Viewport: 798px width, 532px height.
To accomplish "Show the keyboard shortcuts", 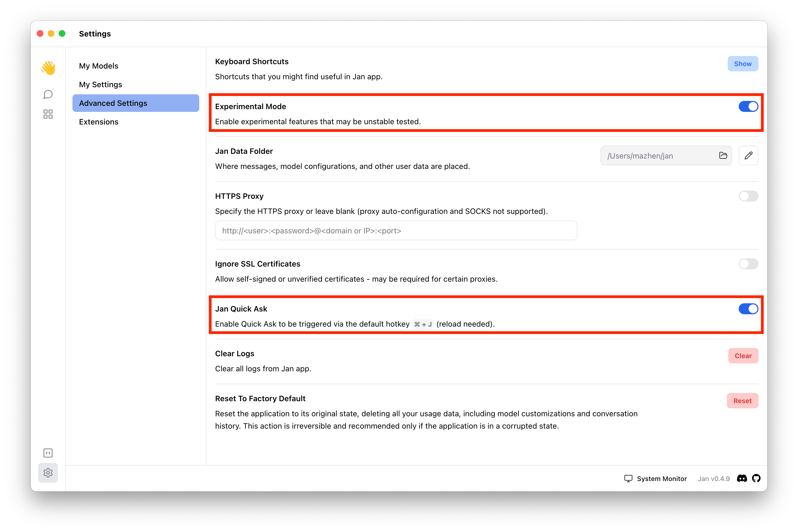I will coord(743,64).
